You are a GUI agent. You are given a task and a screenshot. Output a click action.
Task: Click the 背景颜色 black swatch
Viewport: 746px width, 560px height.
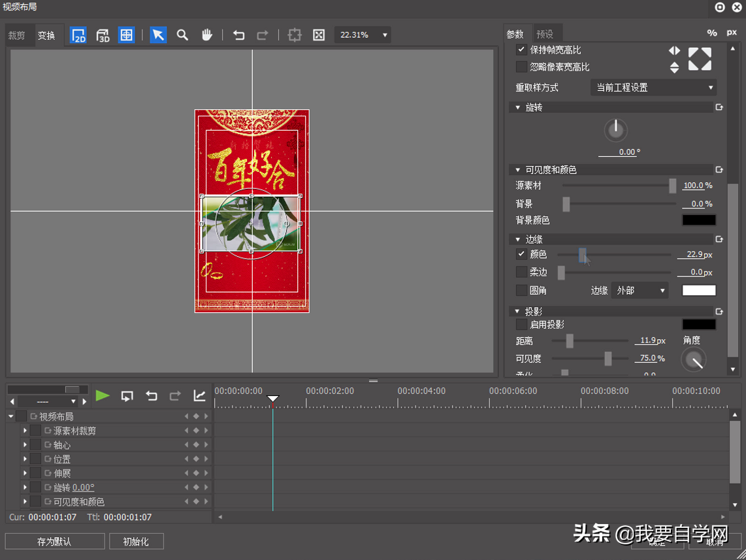(699, 220)
